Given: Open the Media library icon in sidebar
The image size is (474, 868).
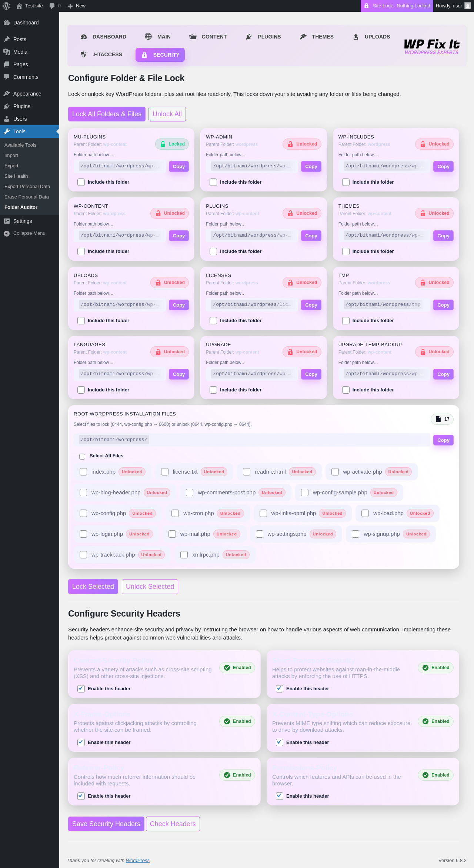Looking at the screenshot, I should point(7,52).
